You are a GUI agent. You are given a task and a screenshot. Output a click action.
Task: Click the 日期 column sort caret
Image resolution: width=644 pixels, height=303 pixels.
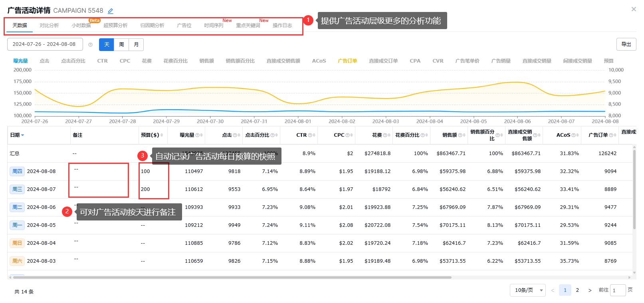pos(23,135)
